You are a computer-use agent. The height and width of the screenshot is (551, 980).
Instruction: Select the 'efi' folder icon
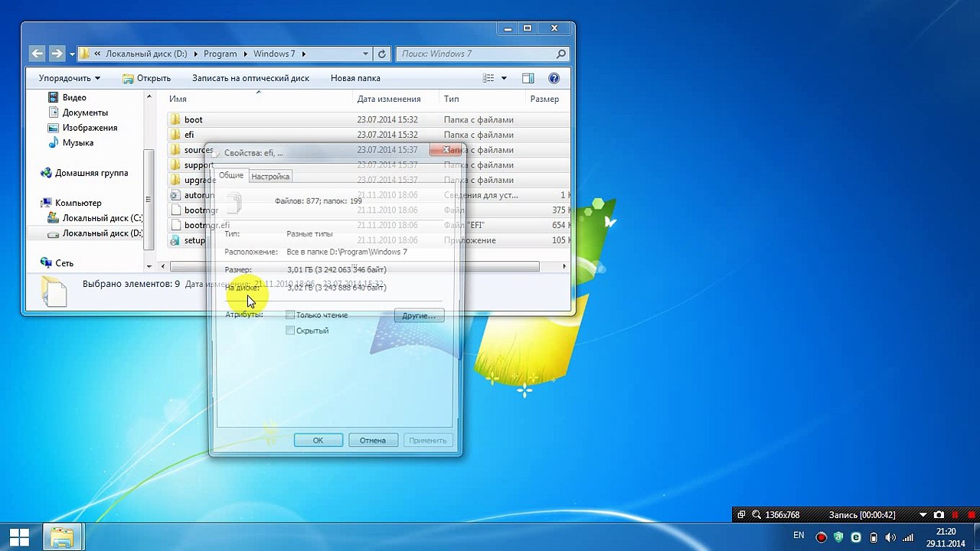click(x=175, y=135)
